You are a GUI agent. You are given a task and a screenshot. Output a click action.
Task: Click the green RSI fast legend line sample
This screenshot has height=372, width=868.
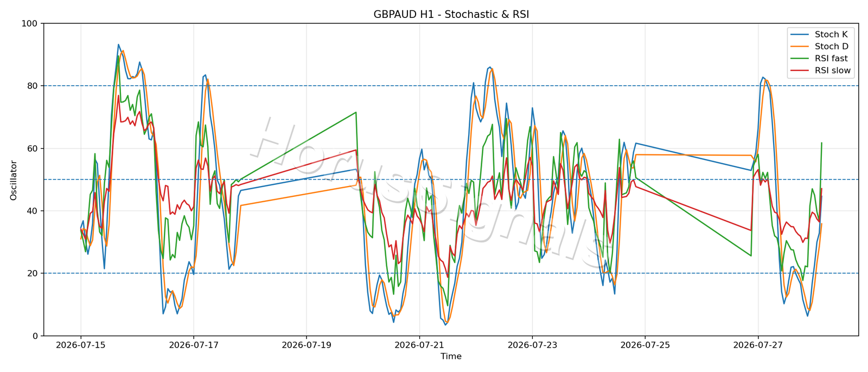(x=801, y=59)
